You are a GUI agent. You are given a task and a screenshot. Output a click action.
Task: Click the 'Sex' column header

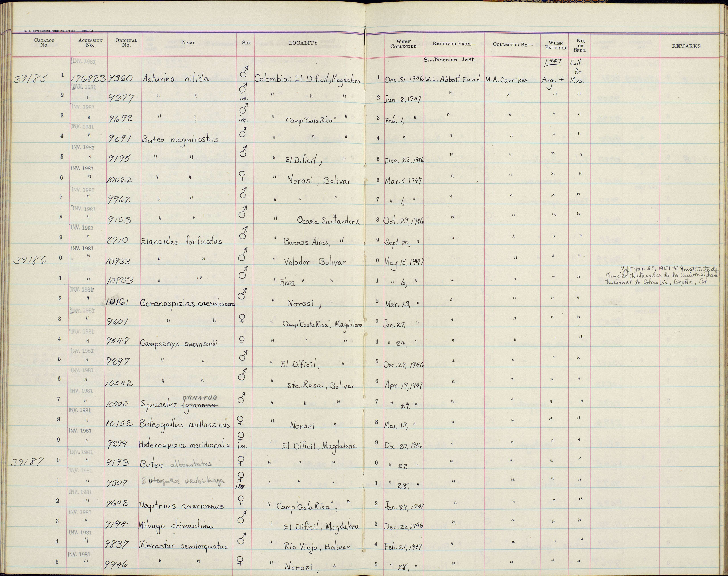[246, 43]
